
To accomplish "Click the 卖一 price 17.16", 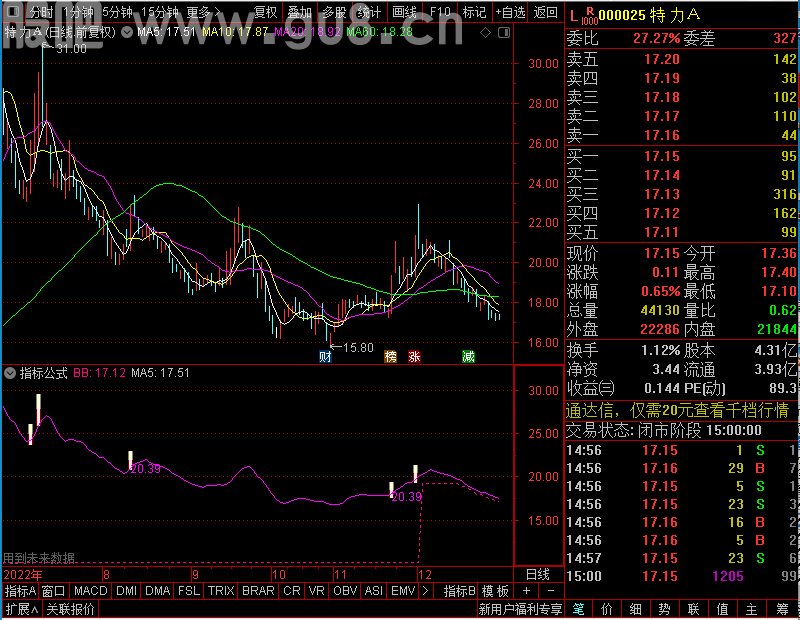I will pyautogui.click(x=662, y=135).
